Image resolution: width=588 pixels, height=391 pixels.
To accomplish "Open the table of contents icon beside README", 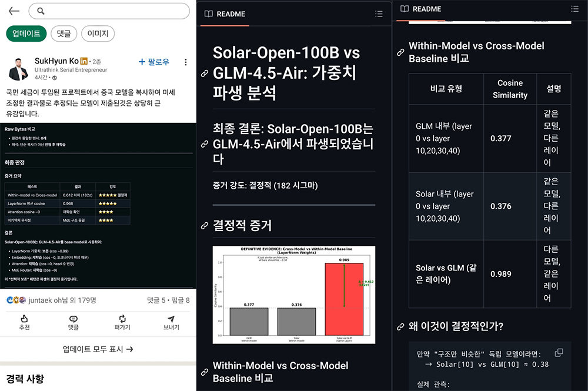I will (x=379, y=13).
